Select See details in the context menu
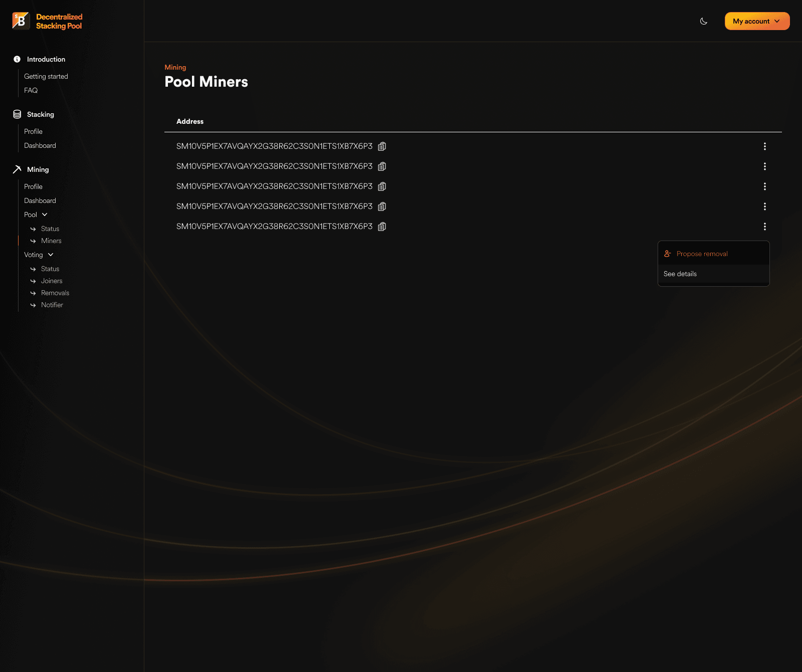The width and height of the screenshot is (802, 672). point(680,274)
